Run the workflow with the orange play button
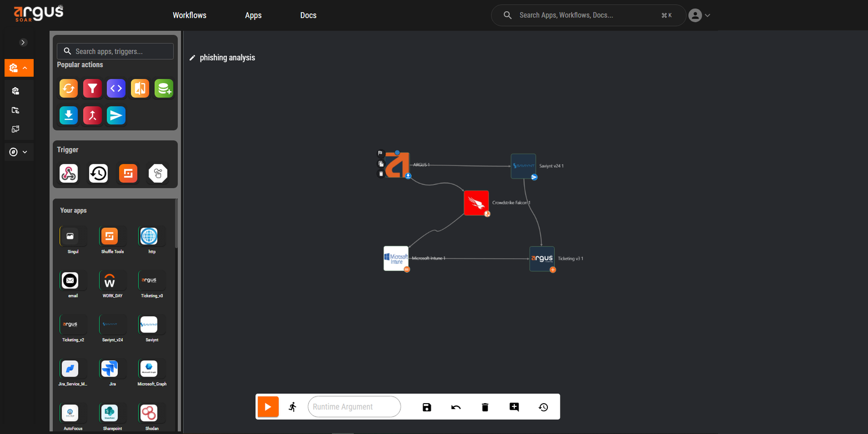 pos(267,407)
